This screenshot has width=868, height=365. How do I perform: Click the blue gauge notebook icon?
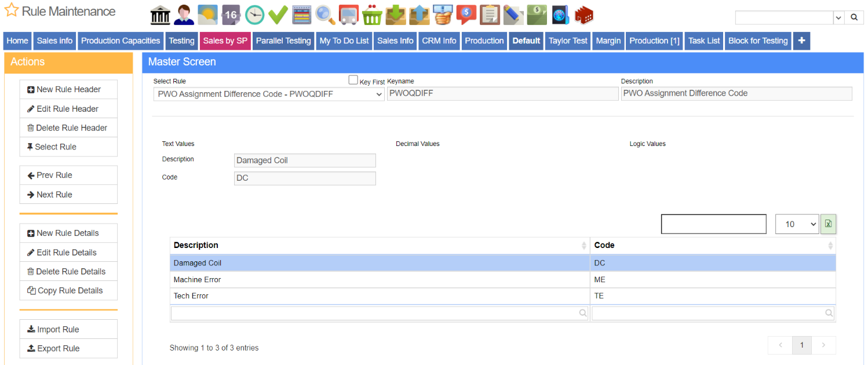560,15
